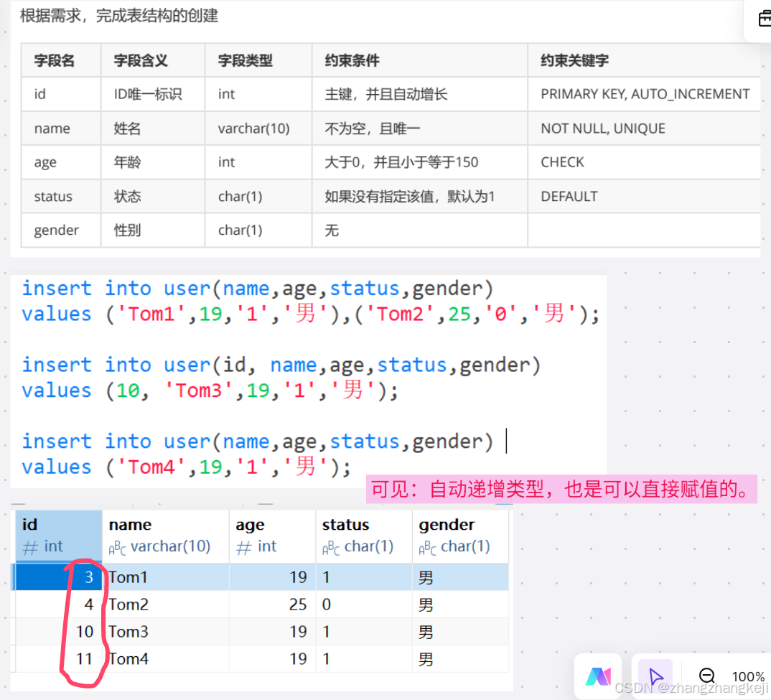Select the name varchar(10) column header in grid
Screen dimensions: 771x700
point(165,536)
